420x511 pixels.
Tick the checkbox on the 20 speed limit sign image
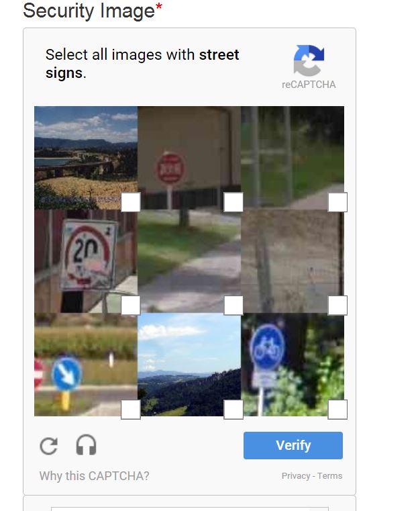pyautogui.click(x=131, y=306)
